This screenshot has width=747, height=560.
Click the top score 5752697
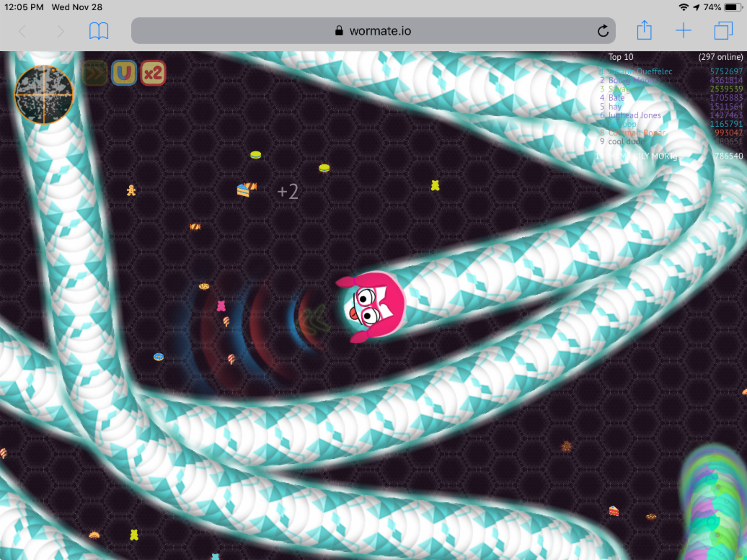[x=726, y=71]
